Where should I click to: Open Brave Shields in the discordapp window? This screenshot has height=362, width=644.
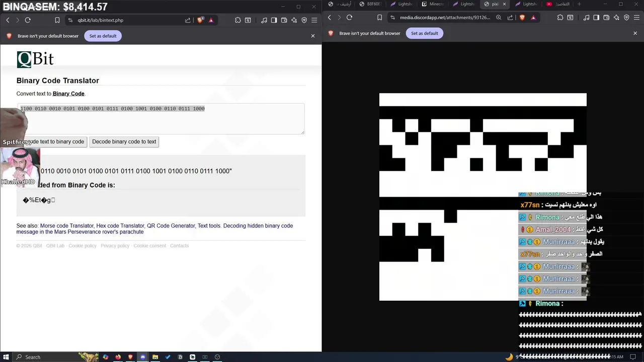tap(522, 17)
